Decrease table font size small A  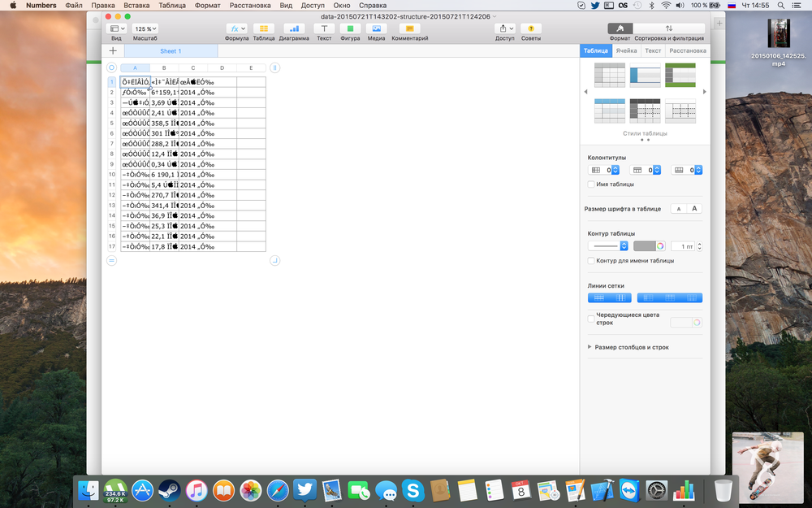pos(678,209)
